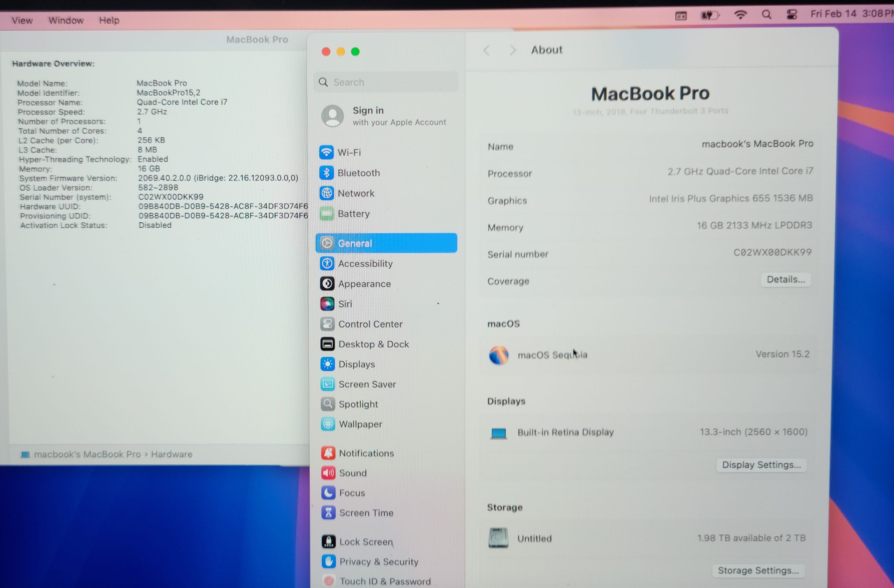This screenshot has height=588, width=894.
Task: Click the "Hardware Overview:" heading
Action: 53,64
